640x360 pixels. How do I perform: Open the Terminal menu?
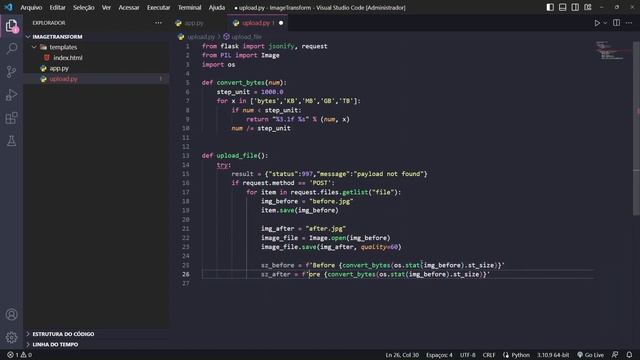189,7
